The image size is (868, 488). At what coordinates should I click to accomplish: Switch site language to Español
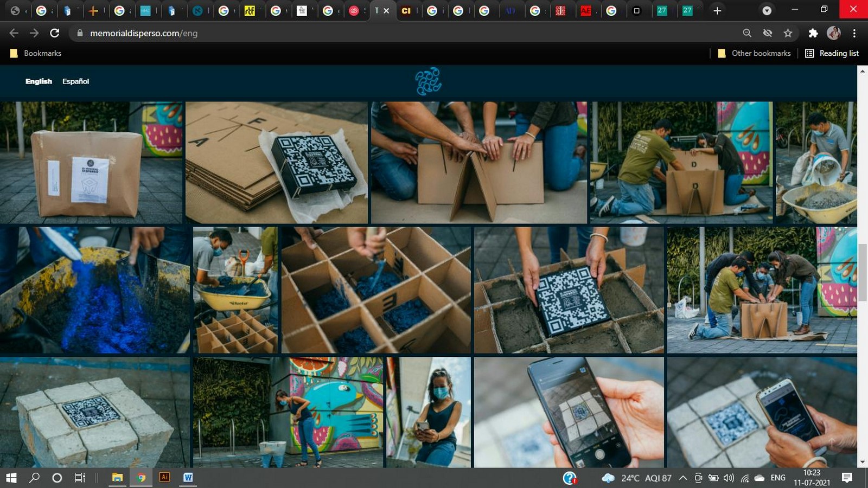tap(75, 81)
